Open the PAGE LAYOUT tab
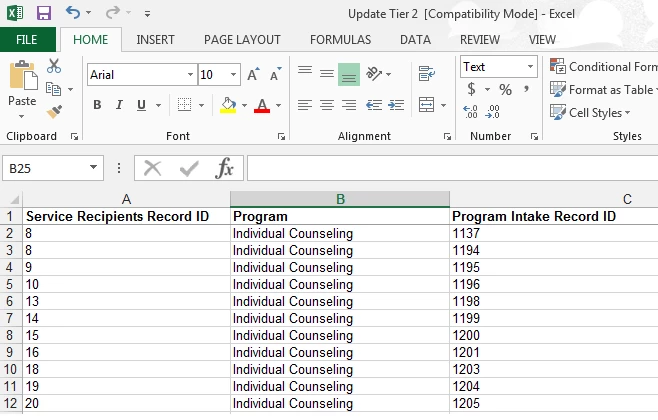This screenshot has height=420, width=658. coord(242,40)
